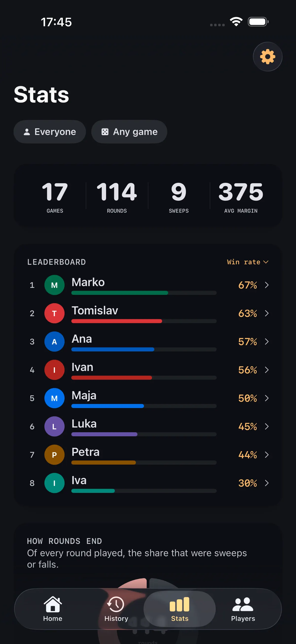Tap Petra's brown P avatar

coord(55,455)
